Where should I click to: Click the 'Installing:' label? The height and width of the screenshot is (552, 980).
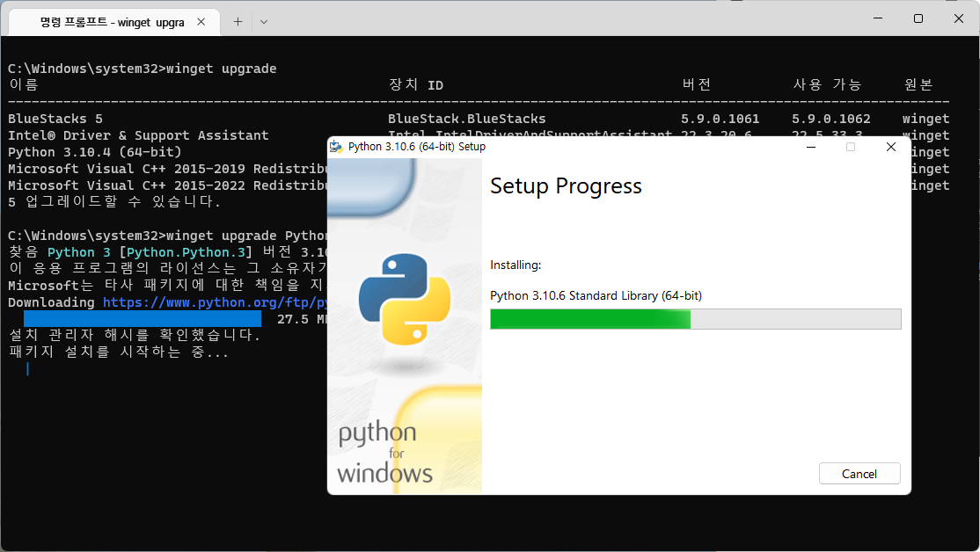click(516, 265)
